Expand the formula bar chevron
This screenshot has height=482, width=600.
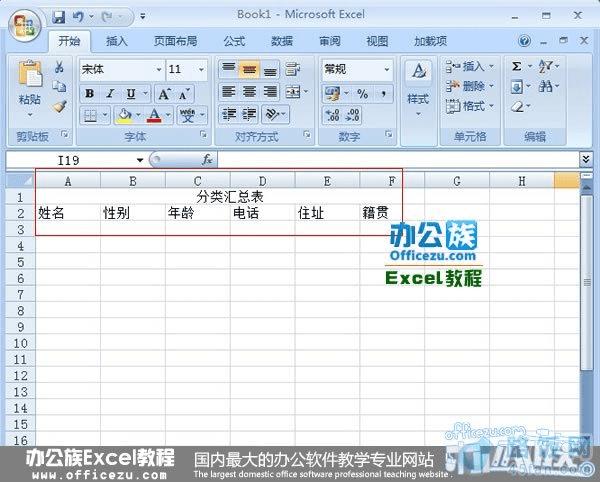coord(586,159)
